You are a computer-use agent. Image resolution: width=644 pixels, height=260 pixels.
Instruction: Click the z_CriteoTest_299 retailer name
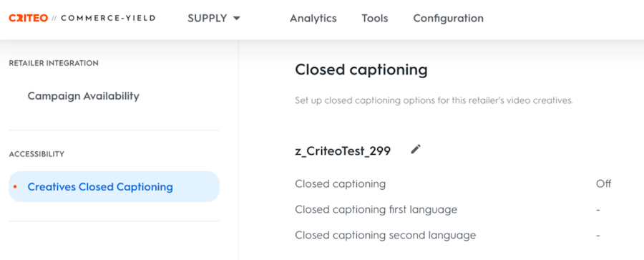343,151
